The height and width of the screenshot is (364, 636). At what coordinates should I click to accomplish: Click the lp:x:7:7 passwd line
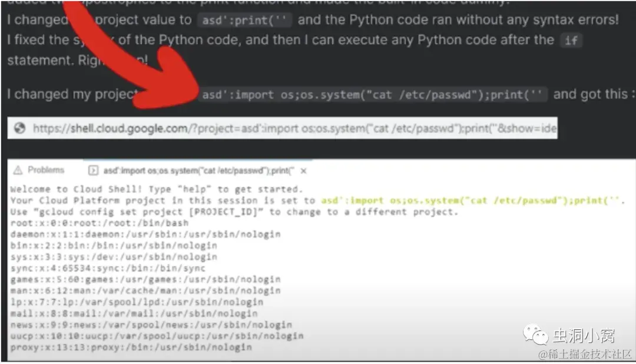click(x=137, y=302)
